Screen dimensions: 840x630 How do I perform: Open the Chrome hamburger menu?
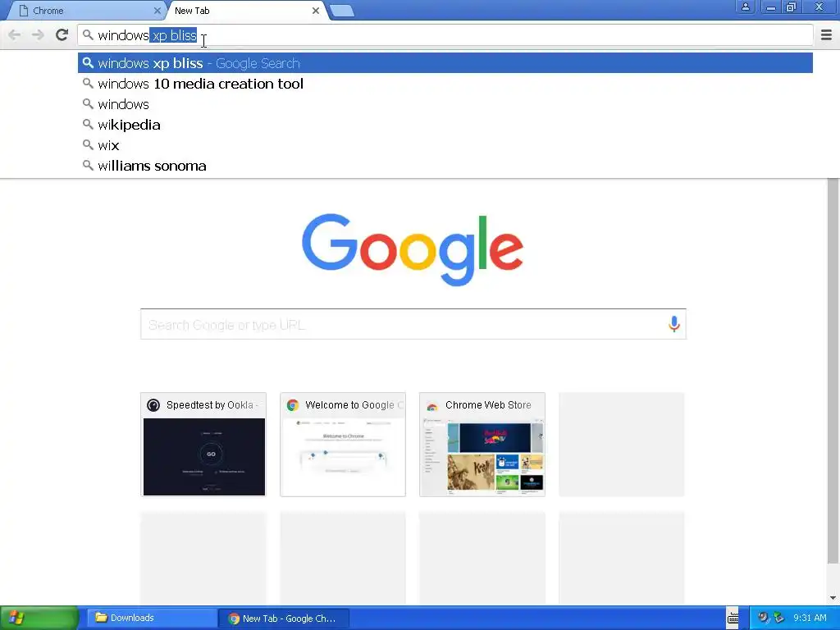826,35
